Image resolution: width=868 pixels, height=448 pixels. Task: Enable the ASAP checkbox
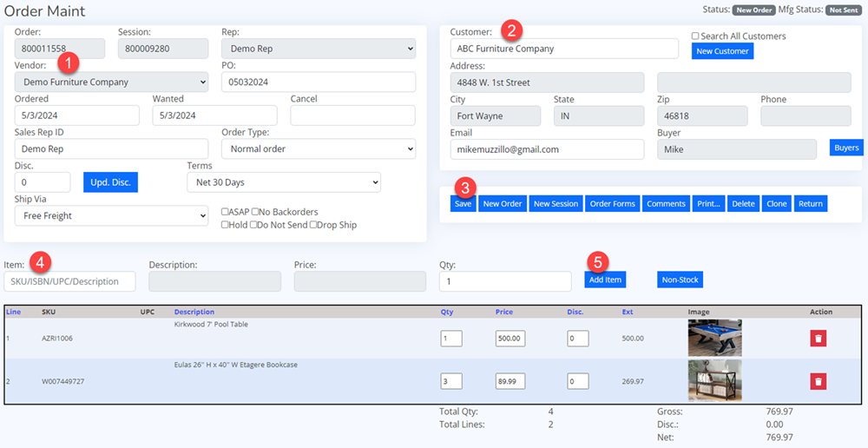click(226, 212)
